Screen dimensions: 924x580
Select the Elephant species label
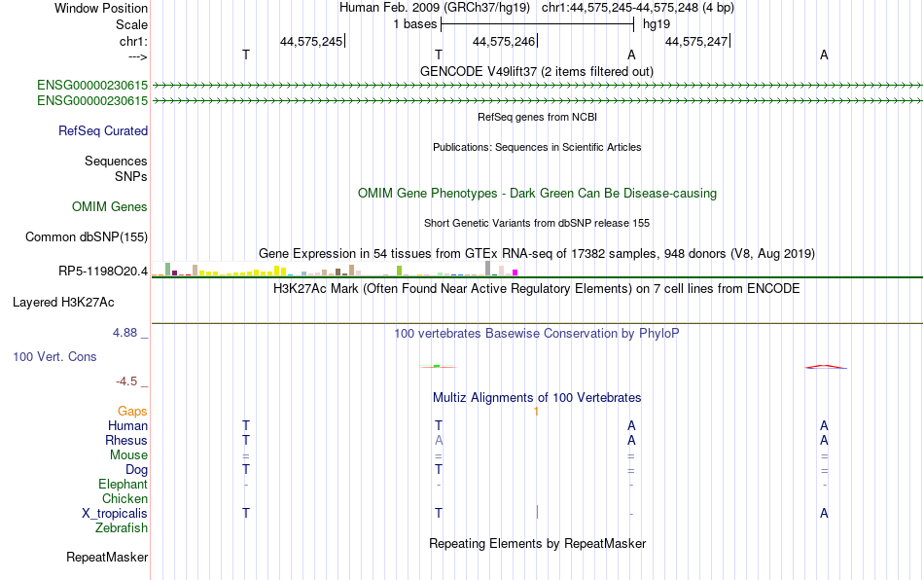pyautogui.click(x=124, y=484)
